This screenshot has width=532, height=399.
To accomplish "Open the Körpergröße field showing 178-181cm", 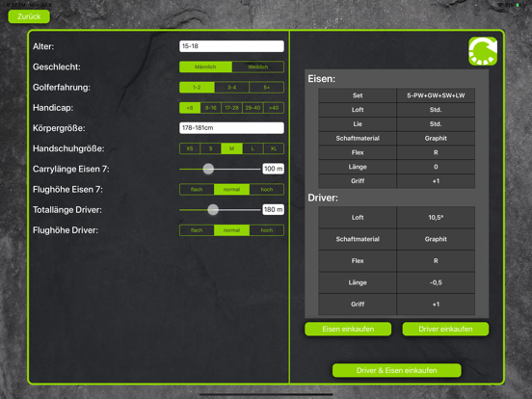I will 231,128.
